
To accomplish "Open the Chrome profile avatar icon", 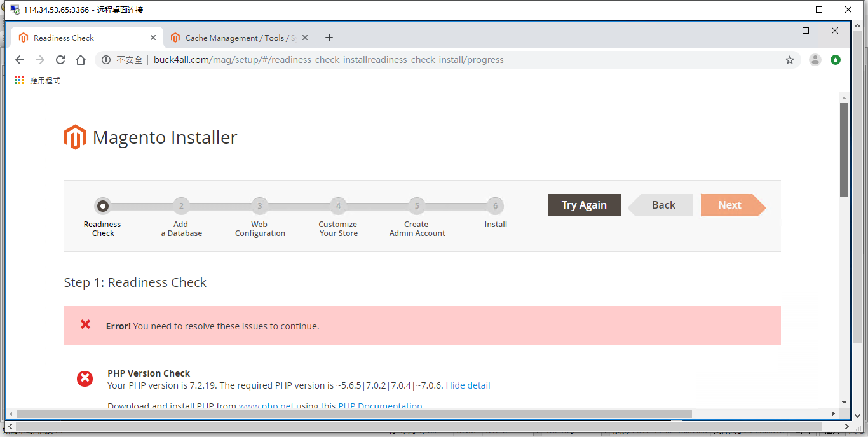I will pyautogui.click(x=815, y=60).
